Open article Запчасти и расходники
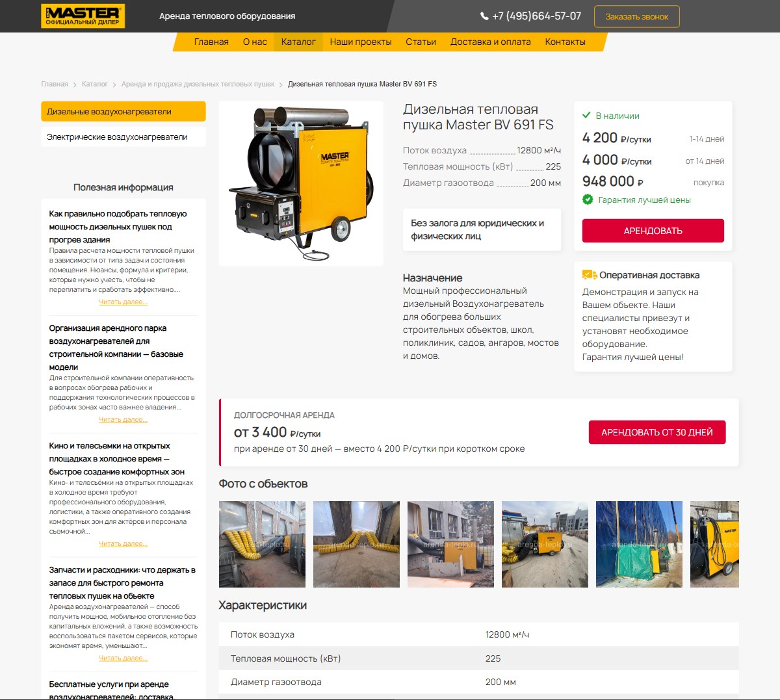 pyautogui.click(x=122, y=583)
